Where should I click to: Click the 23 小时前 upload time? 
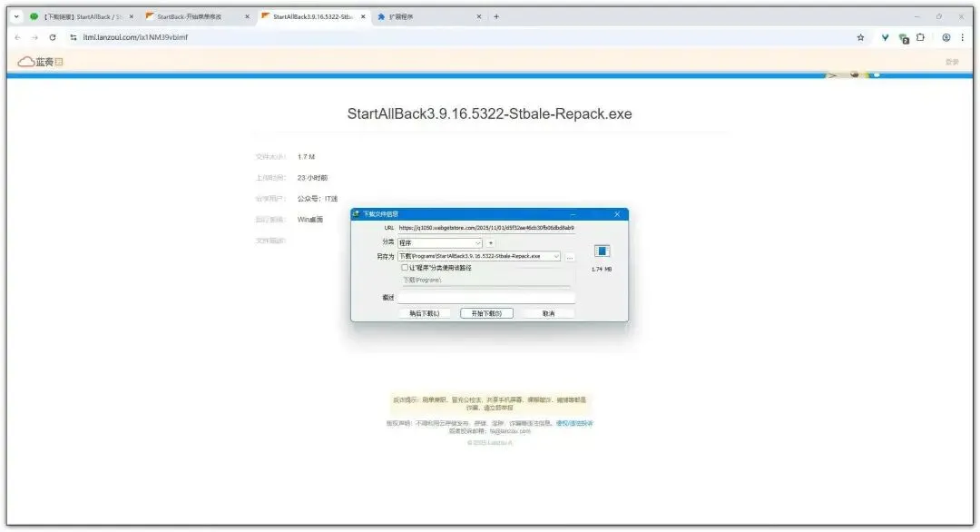click(312, 178)
